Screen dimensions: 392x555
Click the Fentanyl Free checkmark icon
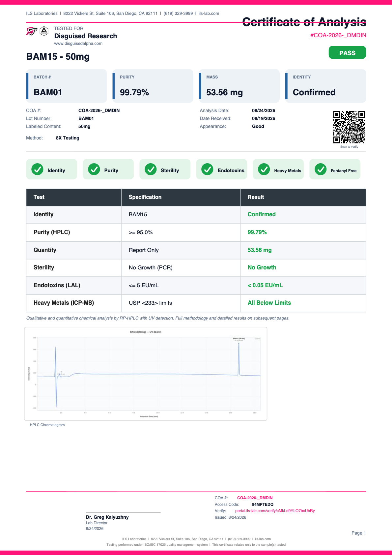tap(321, 169)
